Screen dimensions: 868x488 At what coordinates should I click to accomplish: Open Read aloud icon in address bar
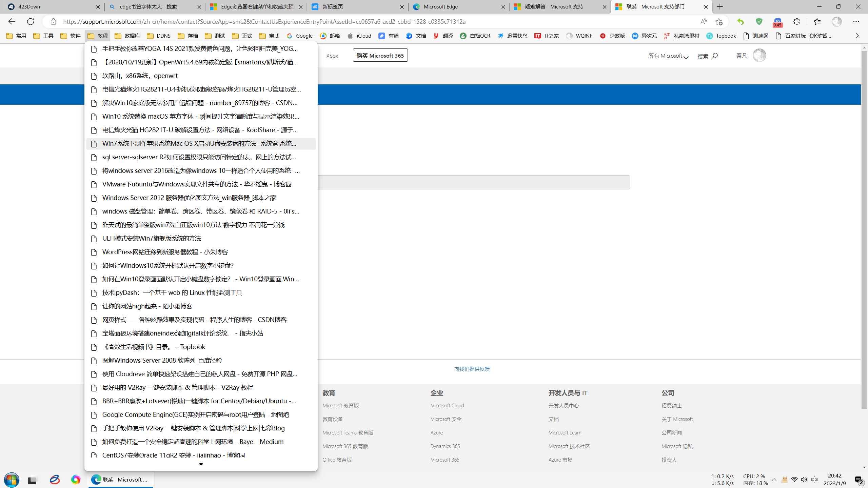[704, 22]
